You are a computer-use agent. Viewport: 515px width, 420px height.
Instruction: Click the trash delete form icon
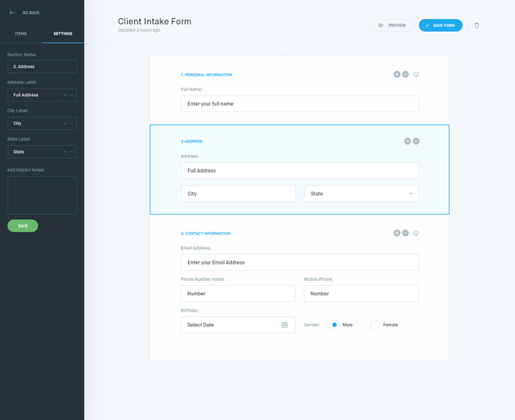[x=476, y=25]
